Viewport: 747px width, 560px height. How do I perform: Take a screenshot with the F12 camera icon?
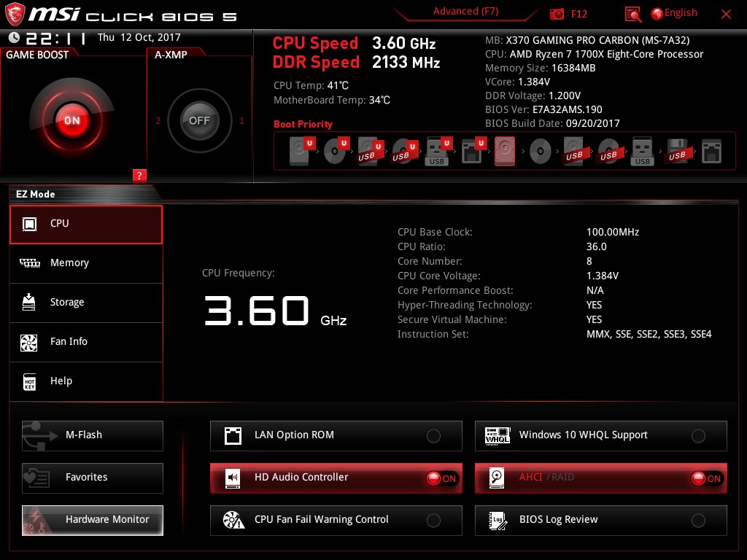557,14
